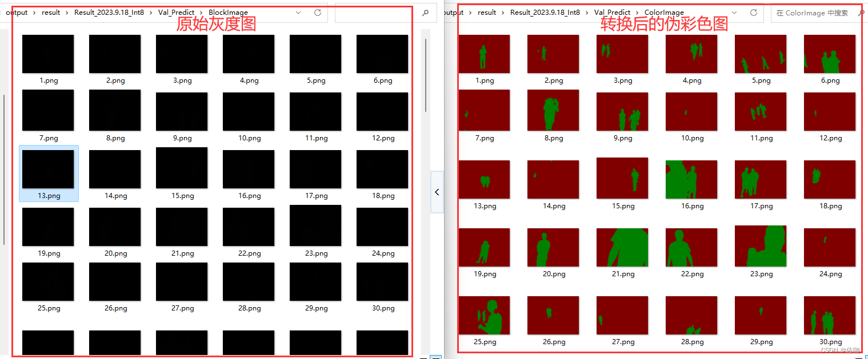Go to 'result' in ColorImage window breadcrumb
The height and width of the screenshot is (359, 868).
tap(487, 13)
